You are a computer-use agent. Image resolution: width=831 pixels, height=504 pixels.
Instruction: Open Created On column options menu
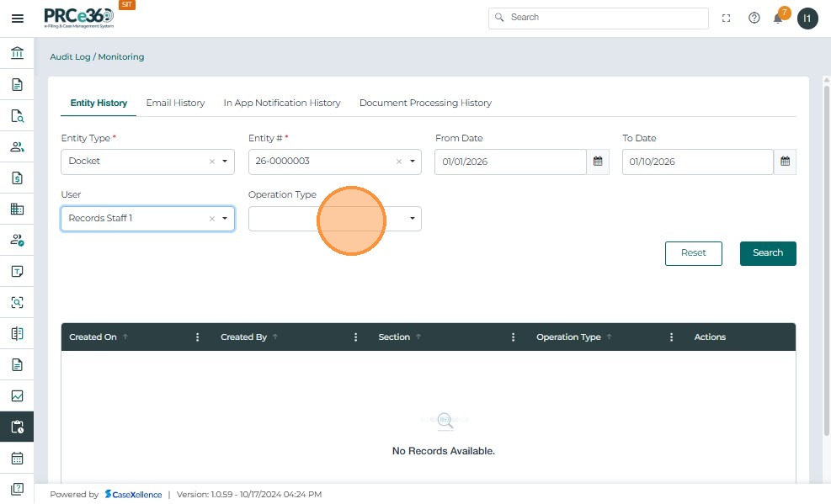click(198, 337)
